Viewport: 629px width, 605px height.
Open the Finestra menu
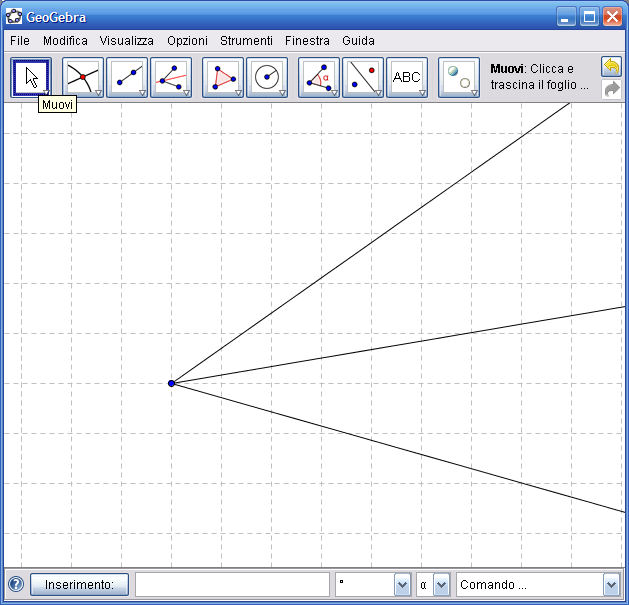point(307,41)
